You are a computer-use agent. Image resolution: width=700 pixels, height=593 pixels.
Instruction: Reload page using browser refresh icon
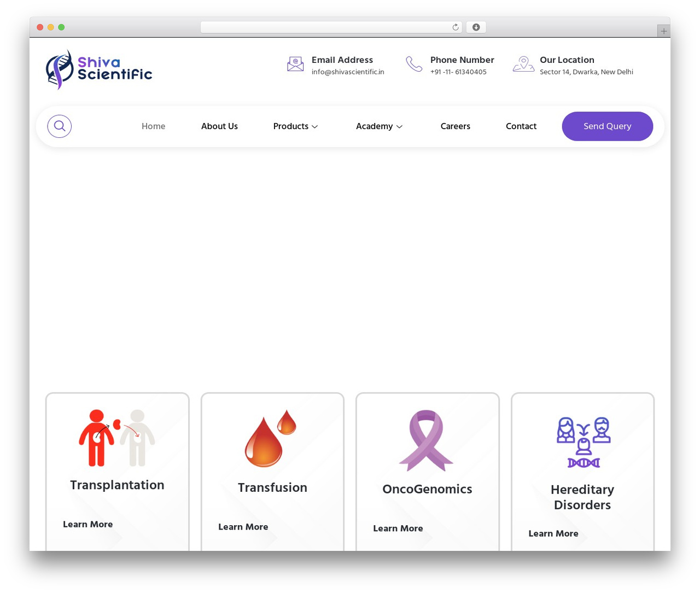point(455,27)
